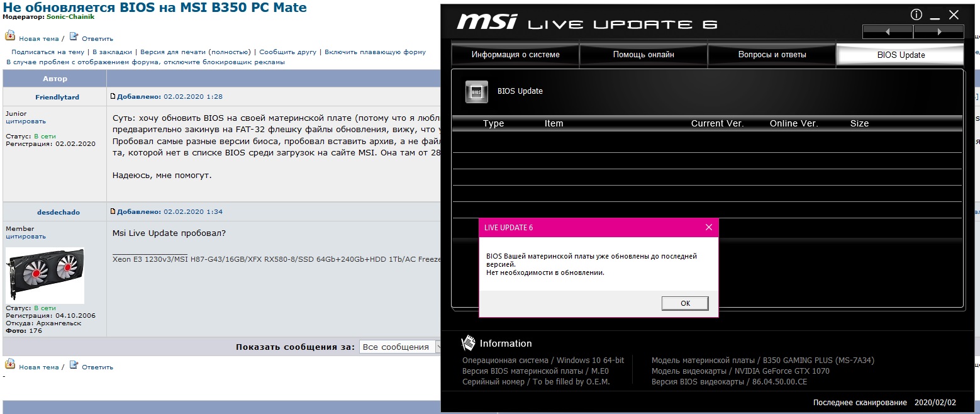This screenshot has height=414, width=980.
Task: Click the new topic icon at bottom of forum
Action: (10, 364)
